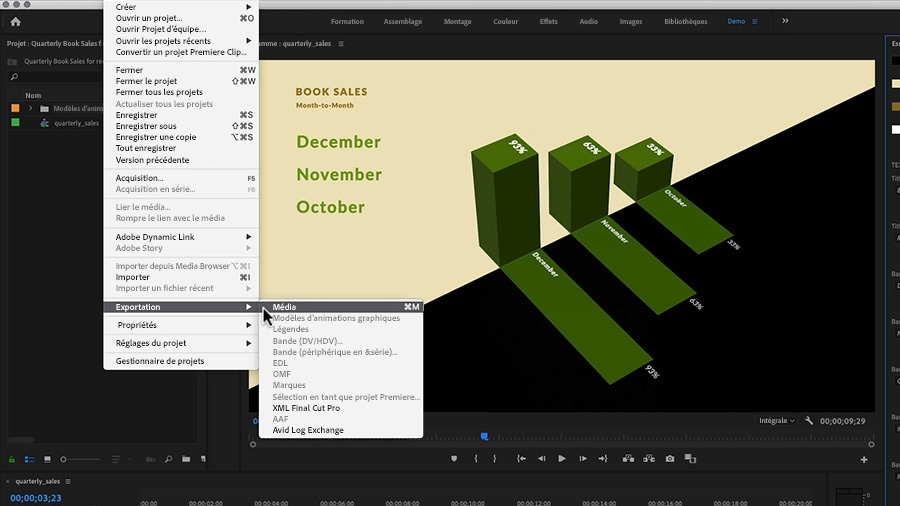Choose Avid Log Exchange export
This screenshot has width=900, height=506.
[341, 430]
